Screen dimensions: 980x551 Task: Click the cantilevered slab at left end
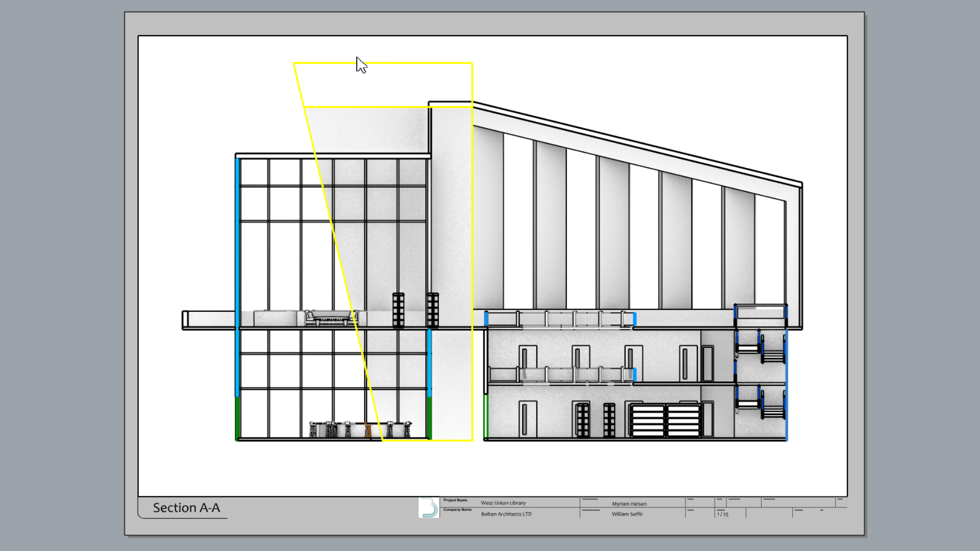coord(209,320)
